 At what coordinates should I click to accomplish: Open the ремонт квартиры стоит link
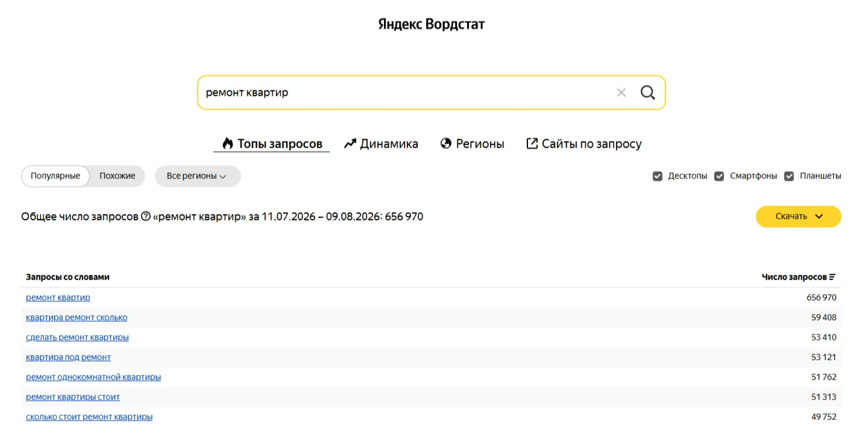pos(73,397)
